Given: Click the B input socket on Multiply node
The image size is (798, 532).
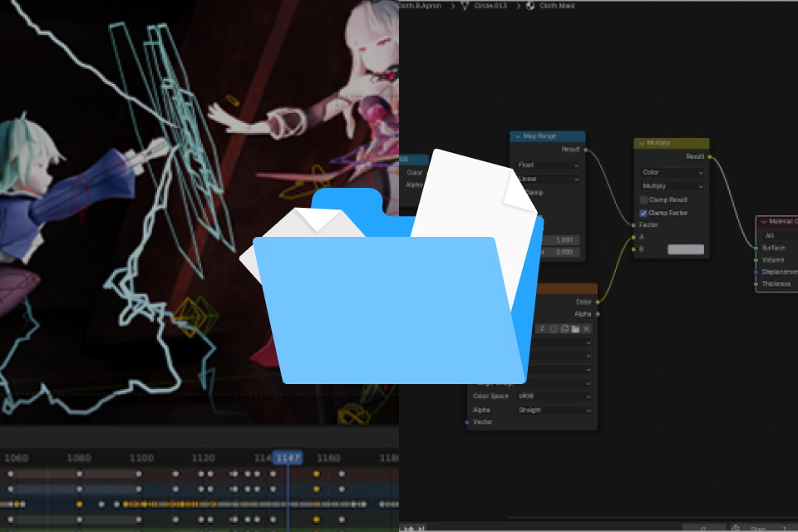Looking at the screenshot, I should (x=633, y=249).
